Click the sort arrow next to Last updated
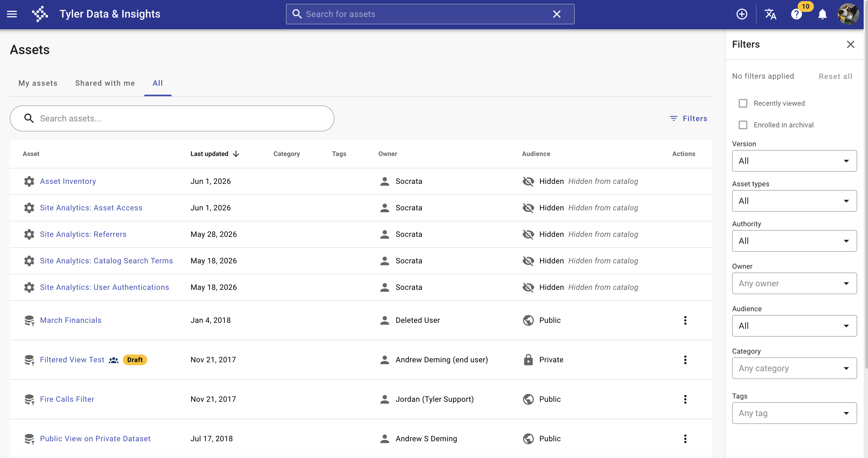The image size is (868, 458). pos(236,154)
